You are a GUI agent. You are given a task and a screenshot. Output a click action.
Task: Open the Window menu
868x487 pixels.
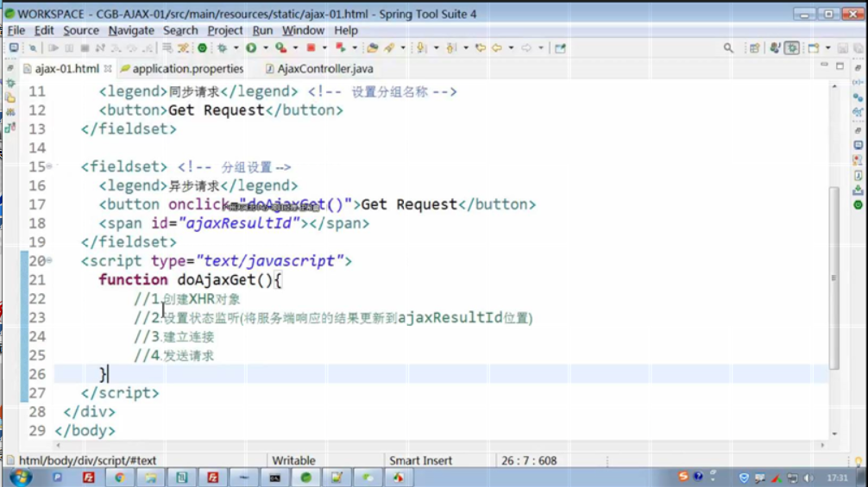(303, 30)
